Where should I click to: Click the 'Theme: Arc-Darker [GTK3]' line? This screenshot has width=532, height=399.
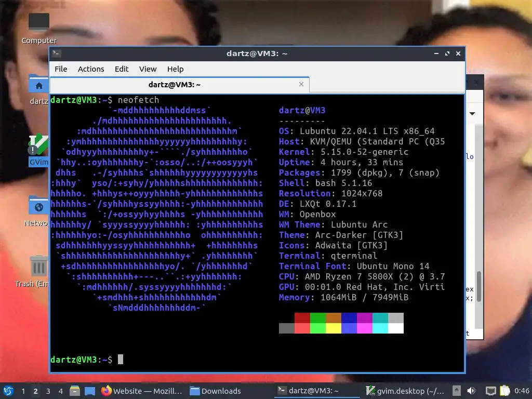tap(341, 235)
